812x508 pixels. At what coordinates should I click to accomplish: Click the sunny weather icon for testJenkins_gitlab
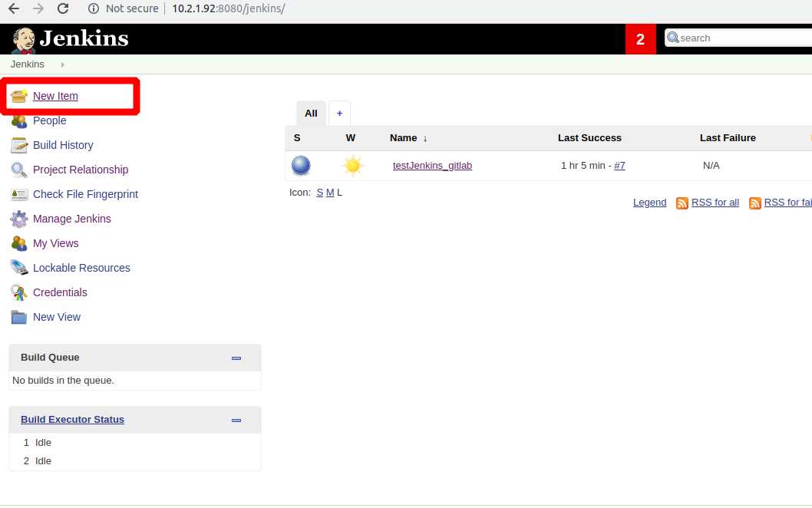[353, 166]
